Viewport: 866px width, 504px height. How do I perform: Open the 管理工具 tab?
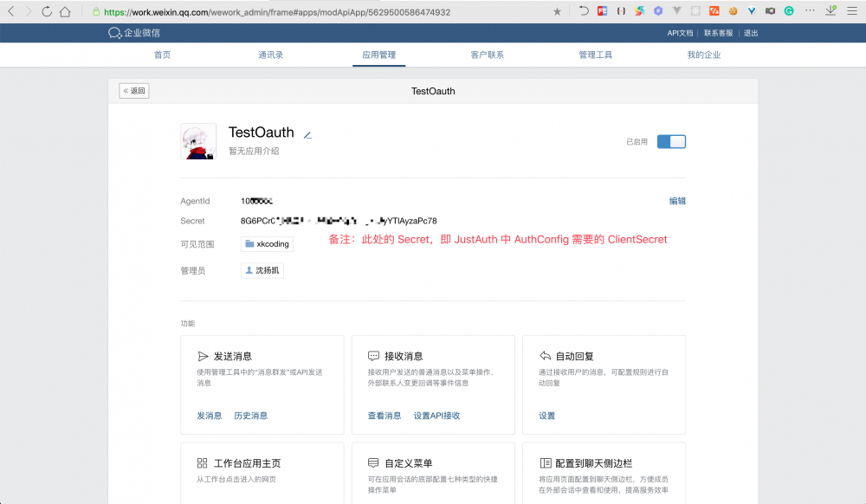coord(594,54)
